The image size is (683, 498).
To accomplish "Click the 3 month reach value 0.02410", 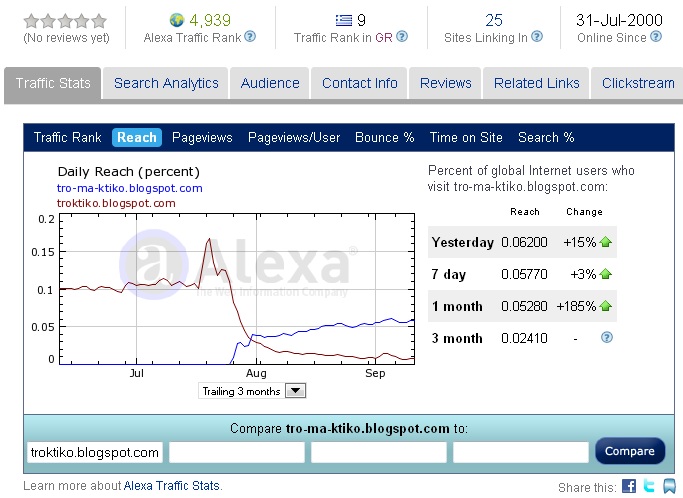I will [x=524, y=338].
